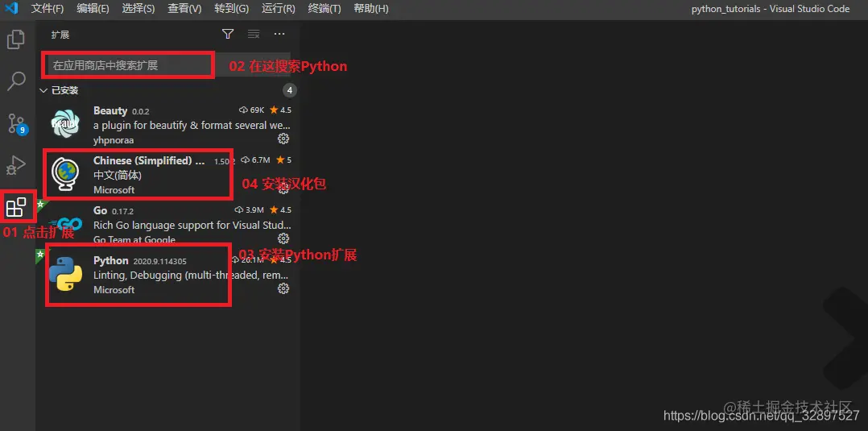Click the Beauty extension icon
This screenshot has width=868, height=431.
[64, 123]
